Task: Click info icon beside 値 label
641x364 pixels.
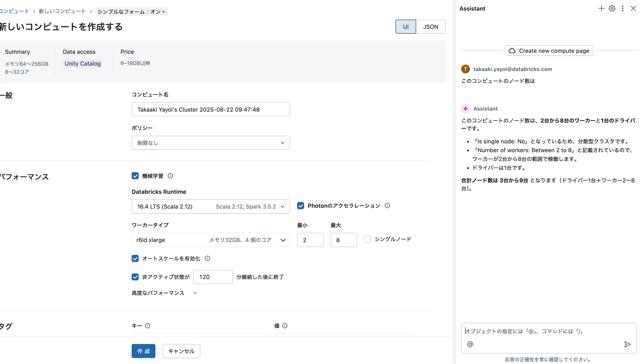Action: point(285,326)
